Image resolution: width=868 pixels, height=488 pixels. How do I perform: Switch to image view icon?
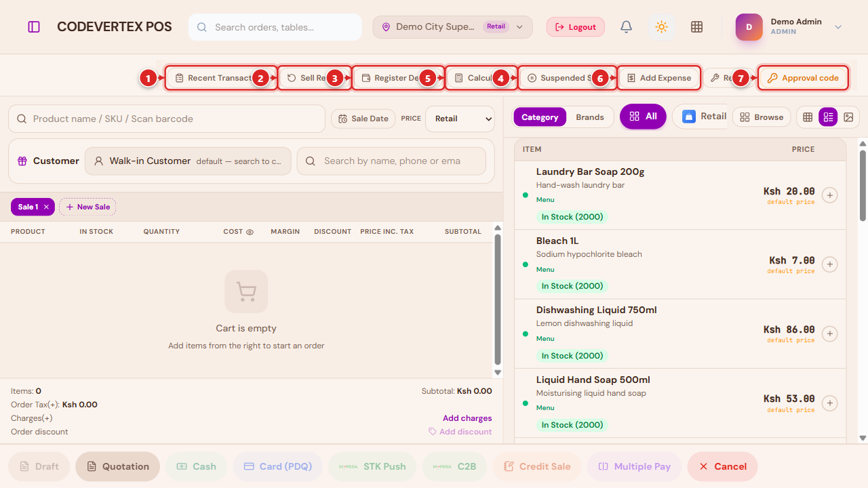848,117
